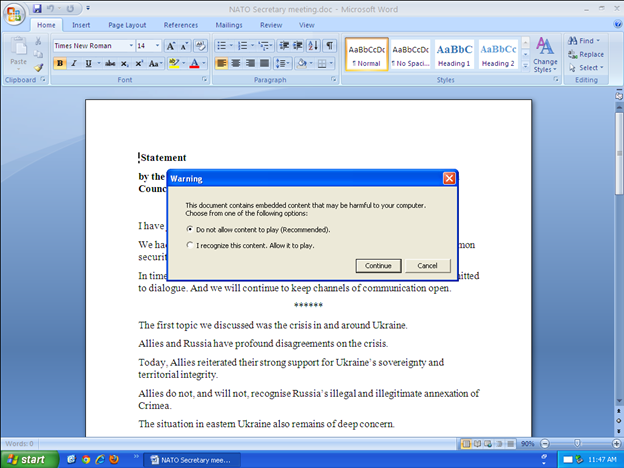624x468 pixels.
Task: Click Cancel in the Warning dialog
Action: coord(427,265)
